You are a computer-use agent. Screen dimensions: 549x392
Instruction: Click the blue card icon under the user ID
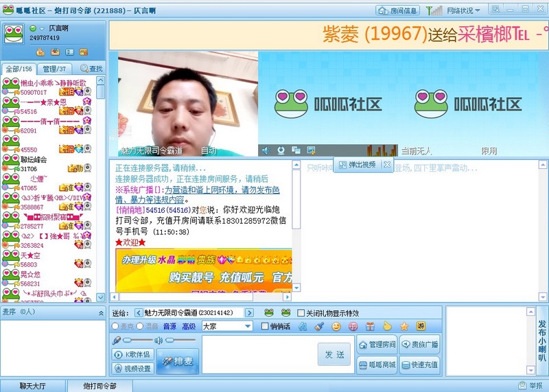70,52
